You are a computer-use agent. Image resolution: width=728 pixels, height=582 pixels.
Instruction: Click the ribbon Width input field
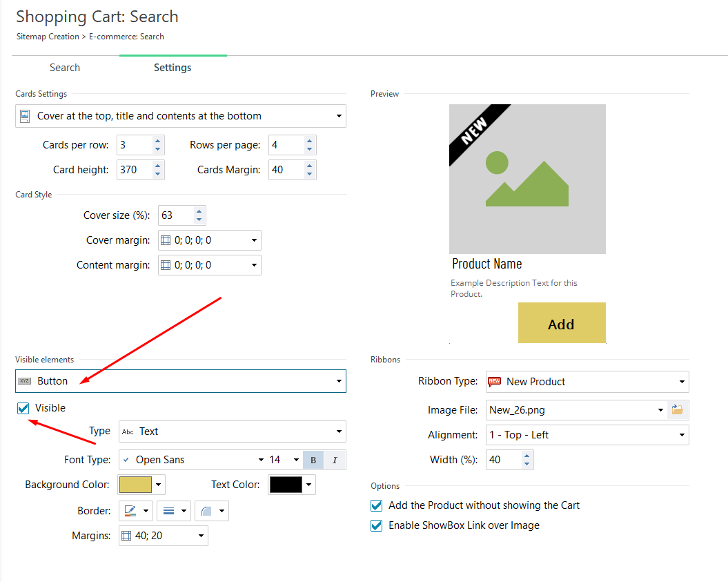coord(504,460)
